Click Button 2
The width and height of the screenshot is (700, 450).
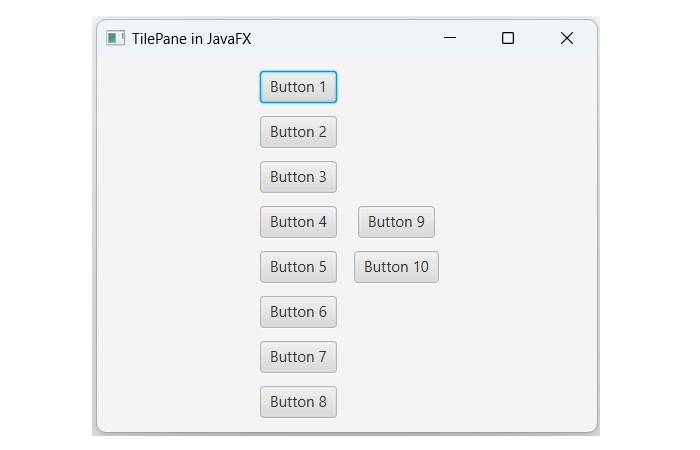pyautogui.click(x=298, y=132)
